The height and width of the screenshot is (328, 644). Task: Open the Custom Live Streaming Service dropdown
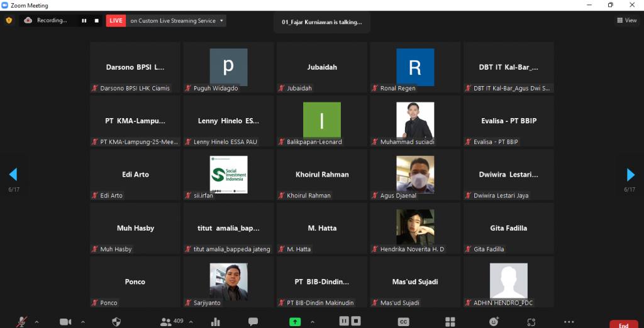click(x=176, y=21)
